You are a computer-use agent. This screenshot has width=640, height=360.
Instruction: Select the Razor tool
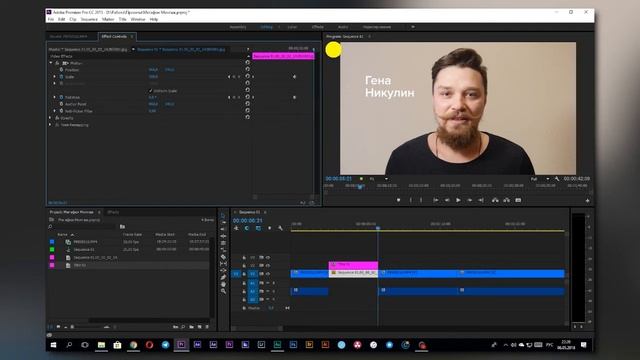click(x=223, y=257)
